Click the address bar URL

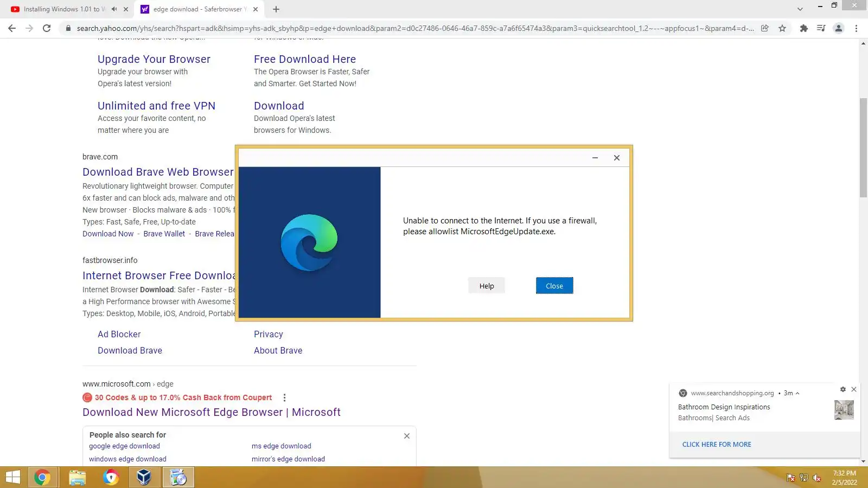tap(415, 28)
